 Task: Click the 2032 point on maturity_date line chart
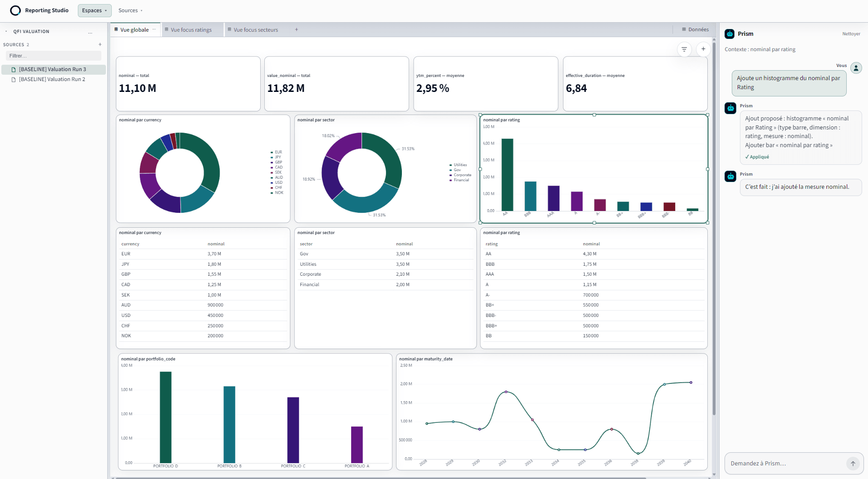(506, 392)
